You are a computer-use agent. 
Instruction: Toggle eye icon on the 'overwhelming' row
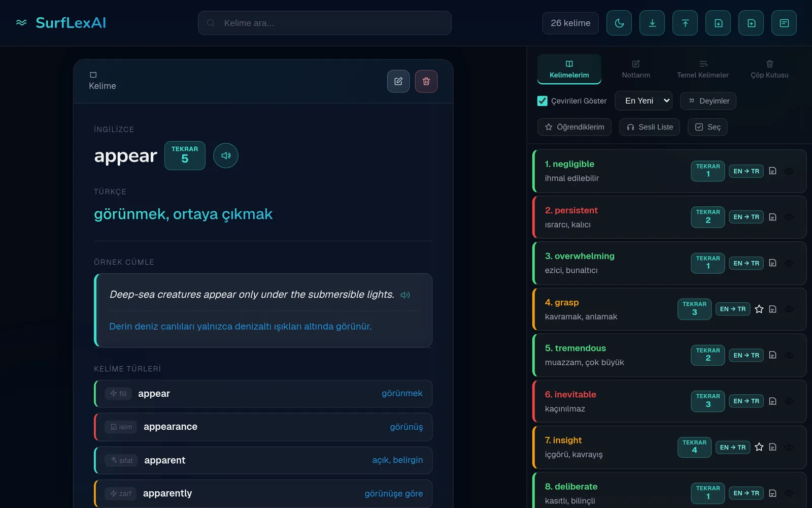tap(789, 263)
